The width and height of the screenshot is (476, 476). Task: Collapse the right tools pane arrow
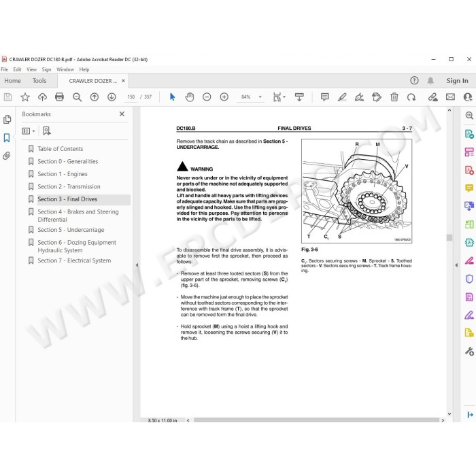456,265
